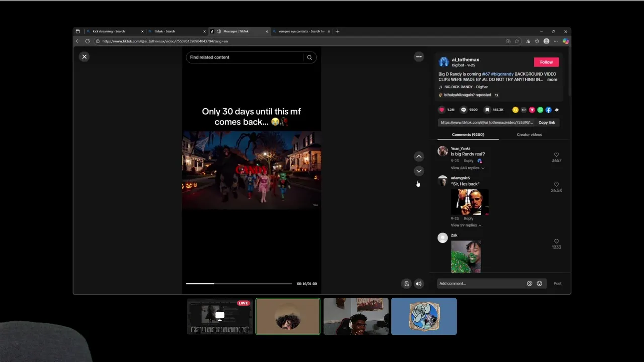The height and width of the screenshot is (362, 644).
Task: Mute the video with the speaker icon
Action: point(418,284)
